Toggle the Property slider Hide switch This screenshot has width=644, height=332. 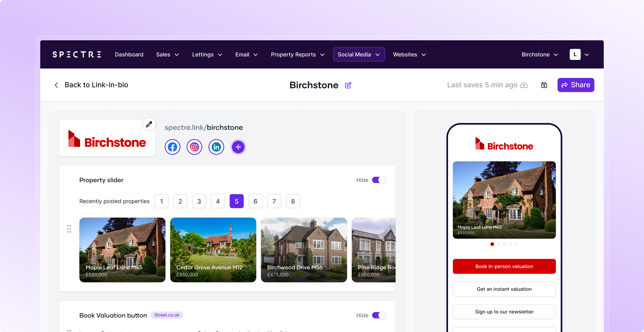coord(379,180)
